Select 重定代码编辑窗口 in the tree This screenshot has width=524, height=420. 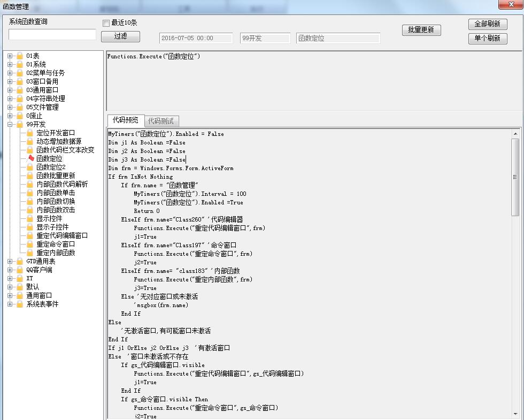pos(62,235)
